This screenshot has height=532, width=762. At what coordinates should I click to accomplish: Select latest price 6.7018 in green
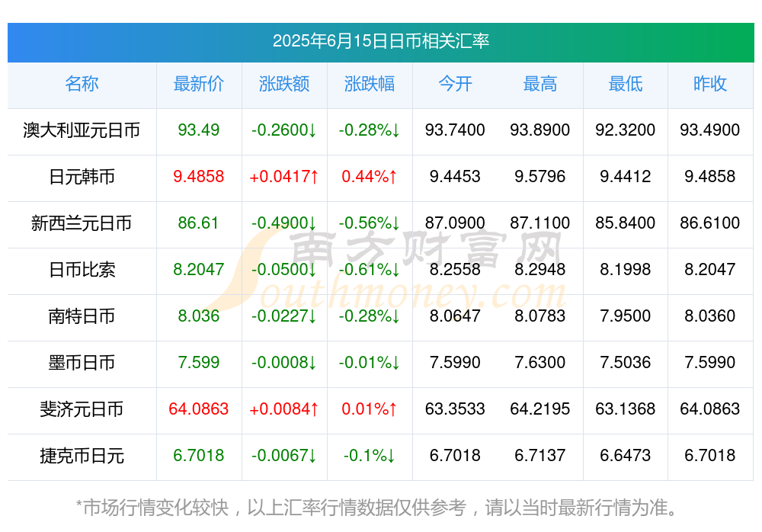pyautogui.click(x=199, y=455)
